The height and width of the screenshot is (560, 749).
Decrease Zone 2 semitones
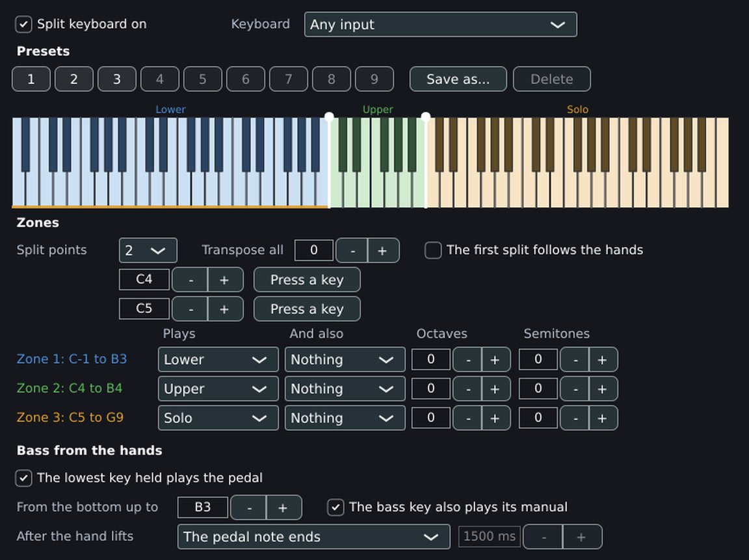click(x=575, y=388)
